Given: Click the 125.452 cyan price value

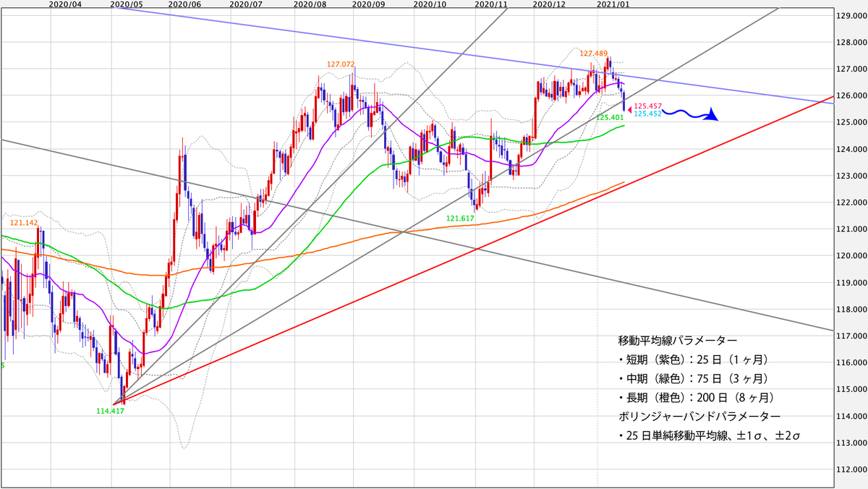Looking at the screenshot, I should click(647, 114).
